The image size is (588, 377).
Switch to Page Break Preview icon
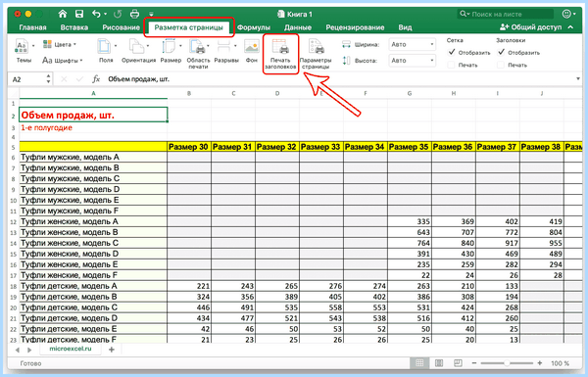(x=458, y=362)
